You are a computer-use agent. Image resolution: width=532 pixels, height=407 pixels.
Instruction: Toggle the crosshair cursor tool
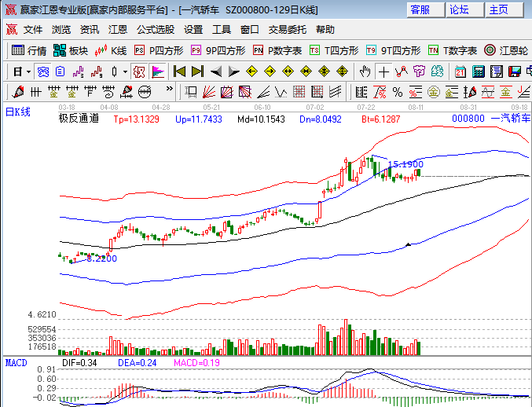[383, 72]
